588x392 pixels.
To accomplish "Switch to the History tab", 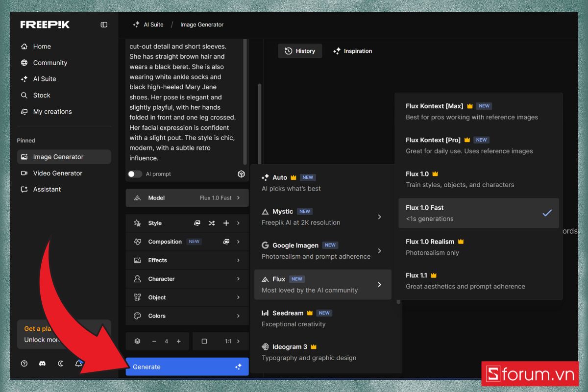I will [300, 51].
